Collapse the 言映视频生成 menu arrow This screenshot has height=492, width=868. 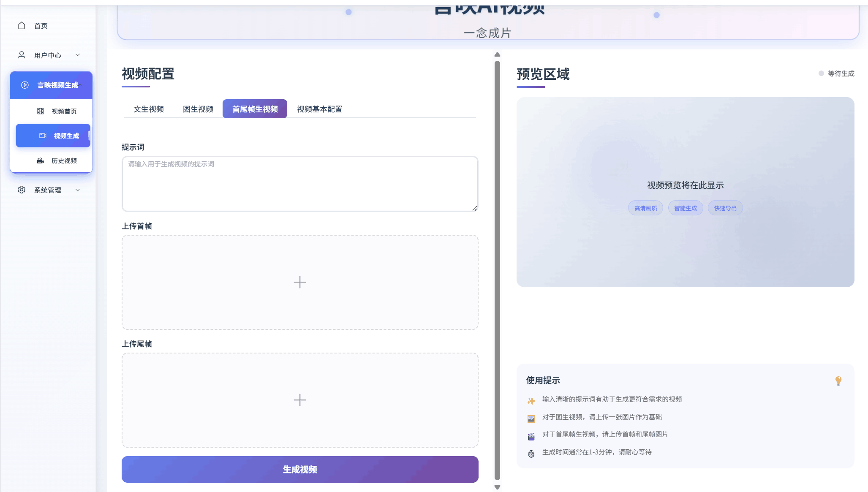80,85
